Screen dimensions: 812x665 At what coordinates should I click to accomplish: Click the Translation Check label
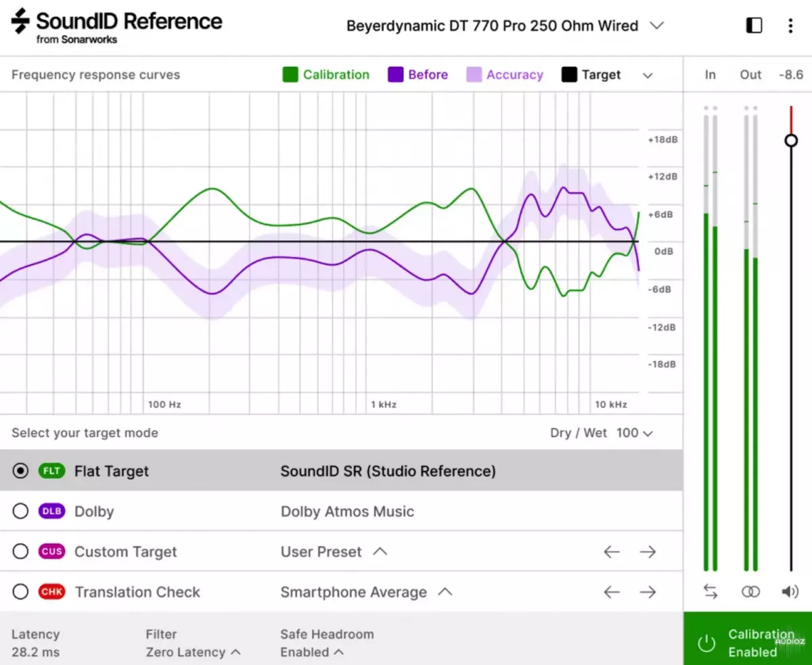(x=137, y=592)
